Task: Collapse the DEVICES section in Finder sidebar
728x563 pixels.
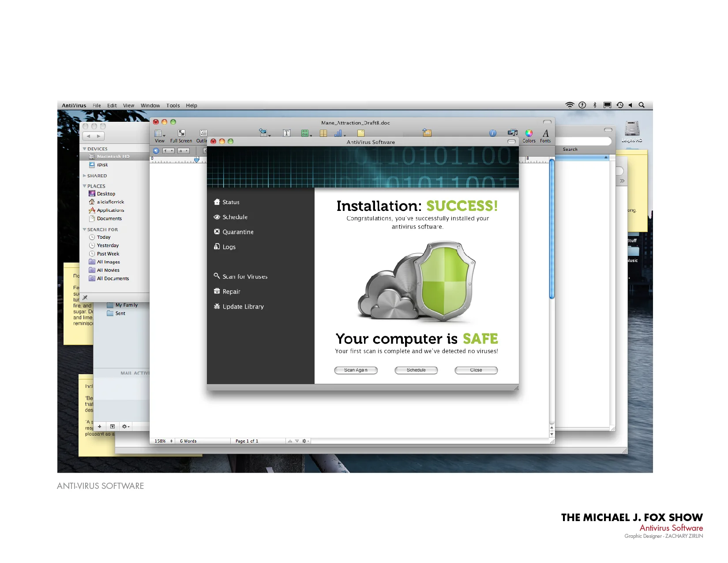Action: click(x=85, y=149)
